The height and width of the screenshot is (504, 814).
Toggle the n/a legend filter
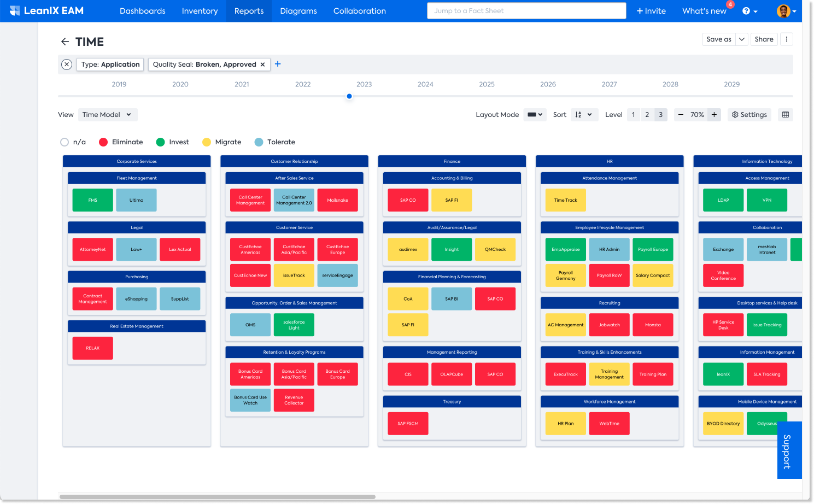click(x=73, y=142)
